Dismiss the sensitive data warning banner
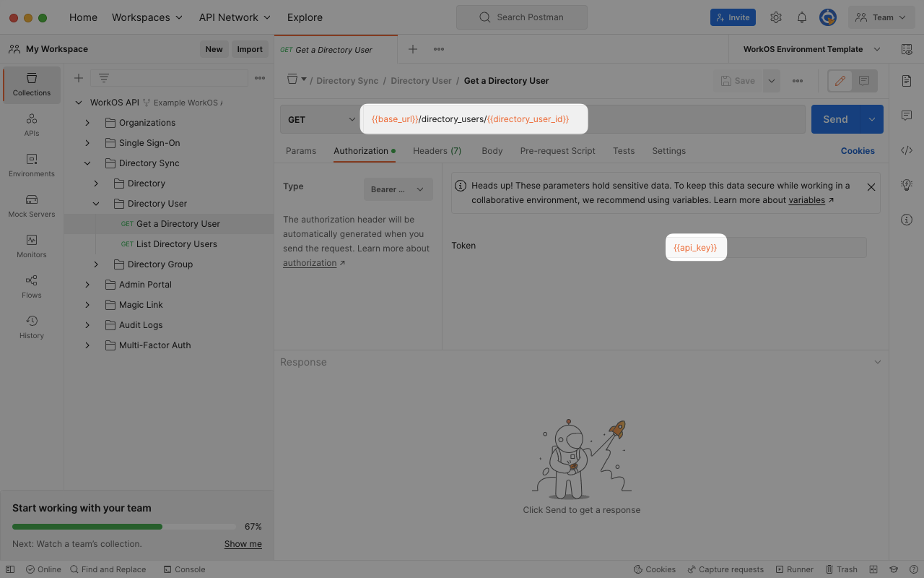 pos(871,186)
